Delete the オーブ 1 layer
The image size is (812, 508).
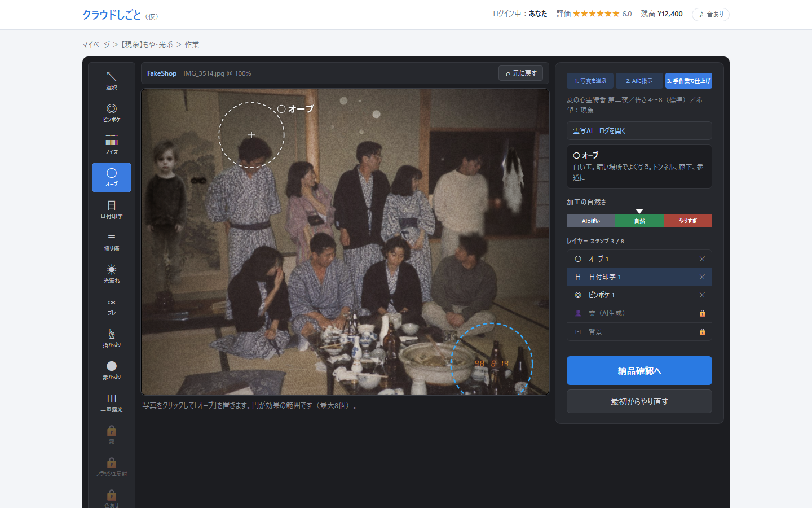click(x=702, y=259)
